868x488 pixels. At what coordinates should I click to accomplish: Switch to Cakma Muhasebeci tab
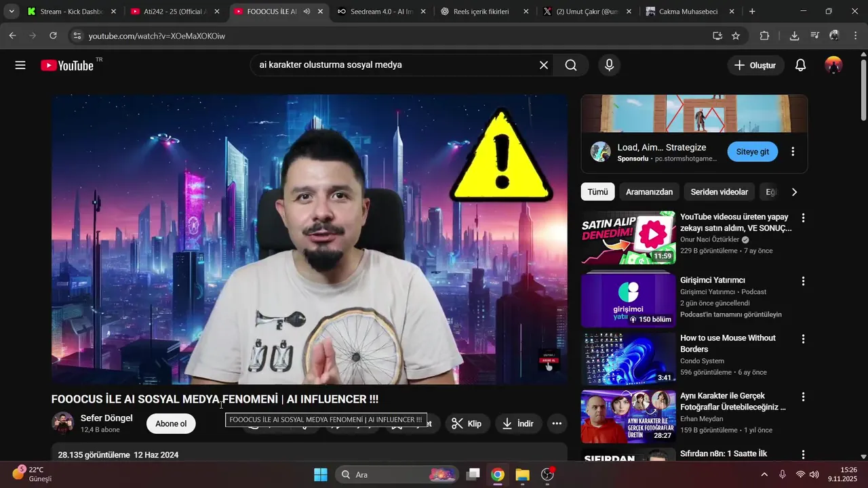690,12
